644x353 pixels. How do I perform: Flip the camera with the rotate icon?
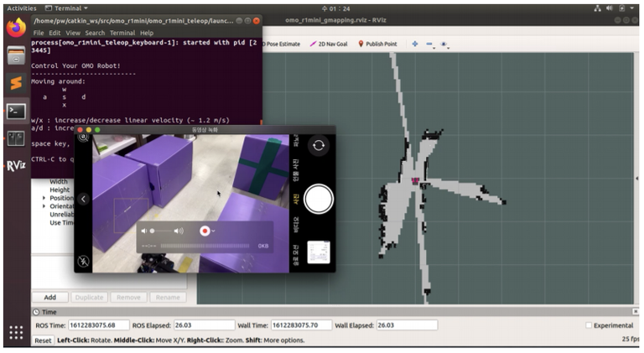(319, 145)
